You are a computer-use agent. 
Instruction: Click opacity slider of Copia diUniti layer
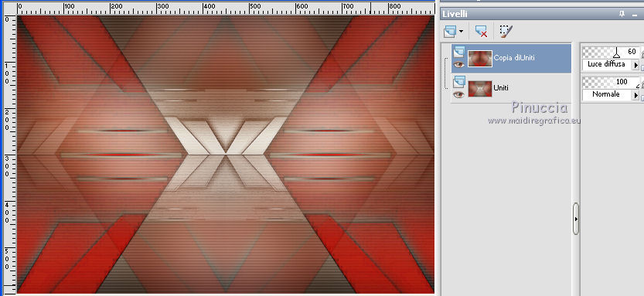[x=611, y=53]
